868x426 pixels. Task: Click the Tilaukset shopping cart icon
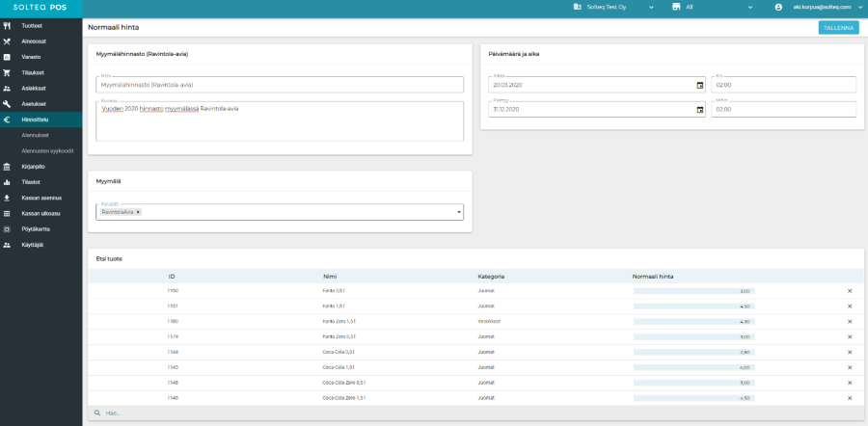click(7, 72)
